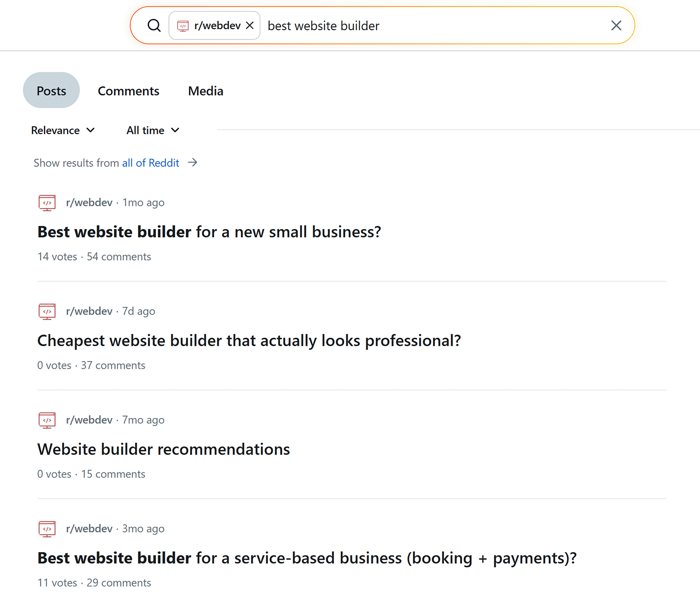Open the Cheapest website builder post
The image size is (700, 606).
(249, 340)
